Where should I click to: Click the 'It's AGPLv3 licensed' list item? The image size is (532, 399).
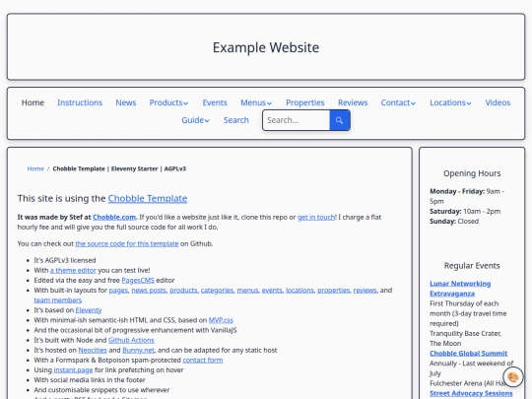click(65, 260)
